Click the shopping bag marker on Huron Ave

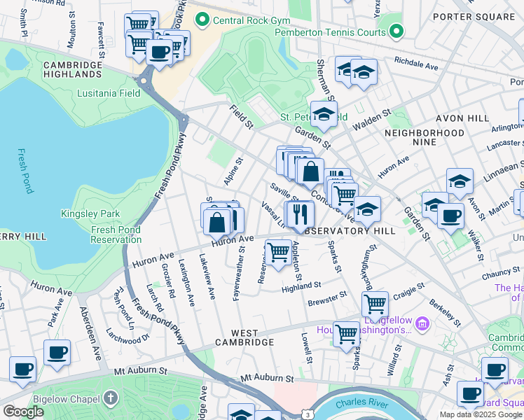(217, 223)
